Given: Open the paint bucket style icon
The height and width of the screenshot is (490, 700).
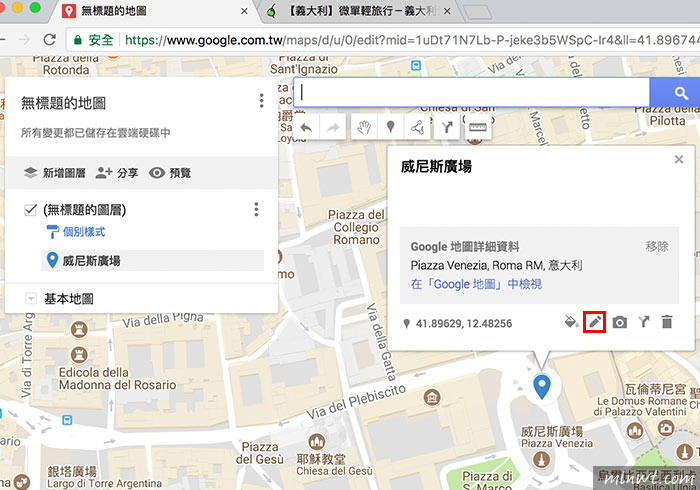Looking at the screenshot, I should (x=571, y=322).
